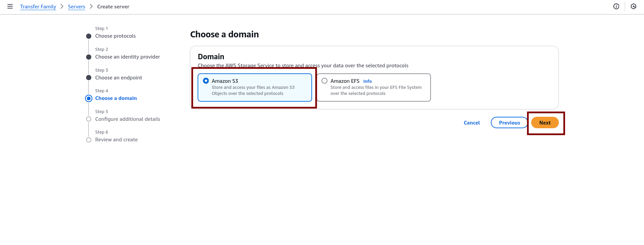Click the Step 1 completed circle marker

[x=89, y=36]
